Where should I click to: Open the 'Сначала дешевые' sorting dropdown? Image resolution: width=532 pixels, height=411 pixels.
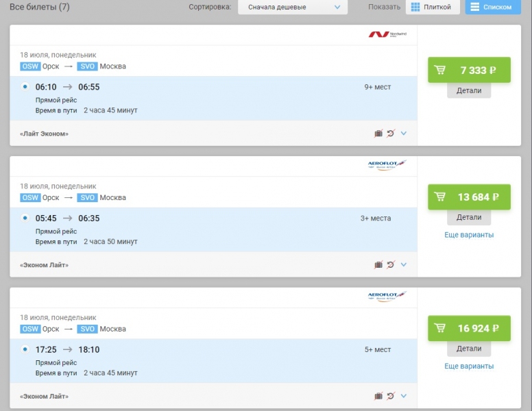pyautogui.click(x=293, y=8)
